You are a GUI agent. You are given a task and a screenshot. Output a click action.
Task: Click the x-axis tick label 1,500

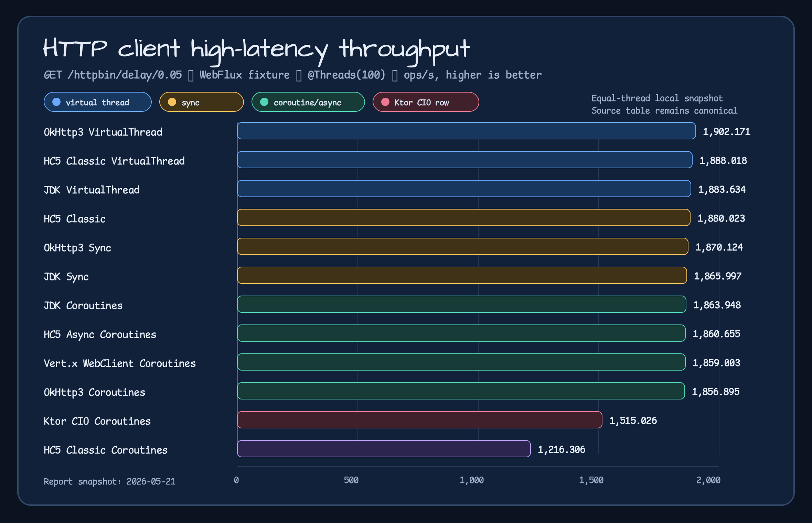591,480
